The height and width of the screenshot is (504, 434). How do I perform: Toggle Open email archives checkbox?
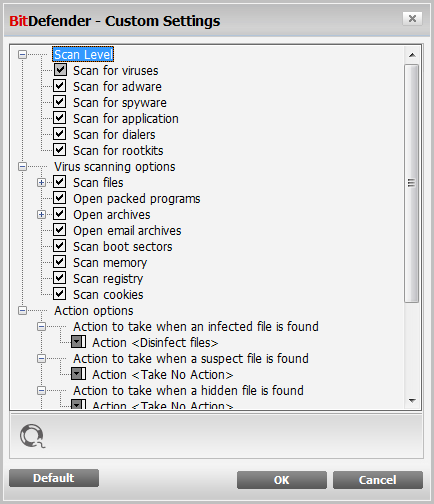pos(60,230)
